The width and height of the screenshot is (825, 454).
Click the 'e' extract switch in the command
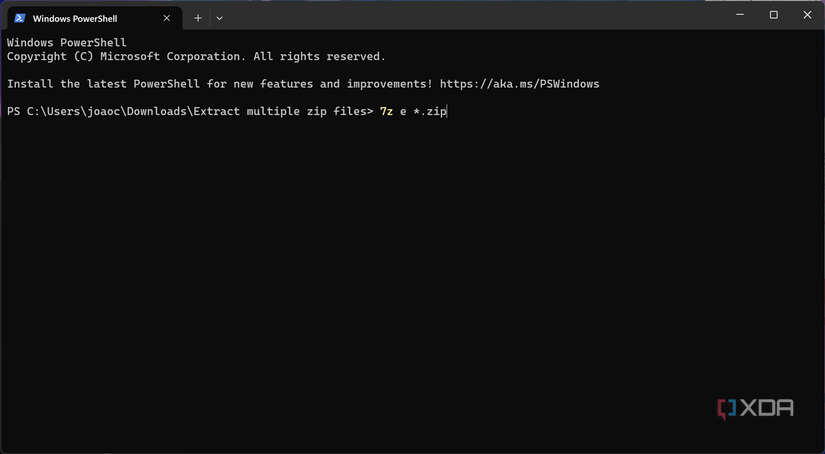point(403,111)
